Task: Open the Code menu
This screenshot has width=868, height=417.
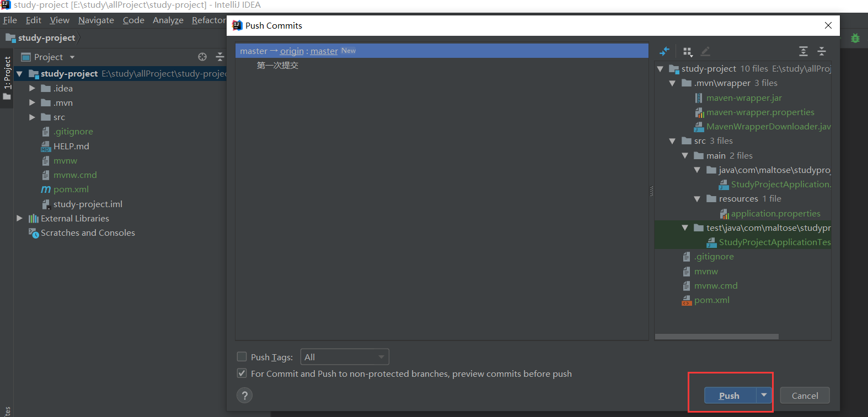Action: tap(133, 20)
